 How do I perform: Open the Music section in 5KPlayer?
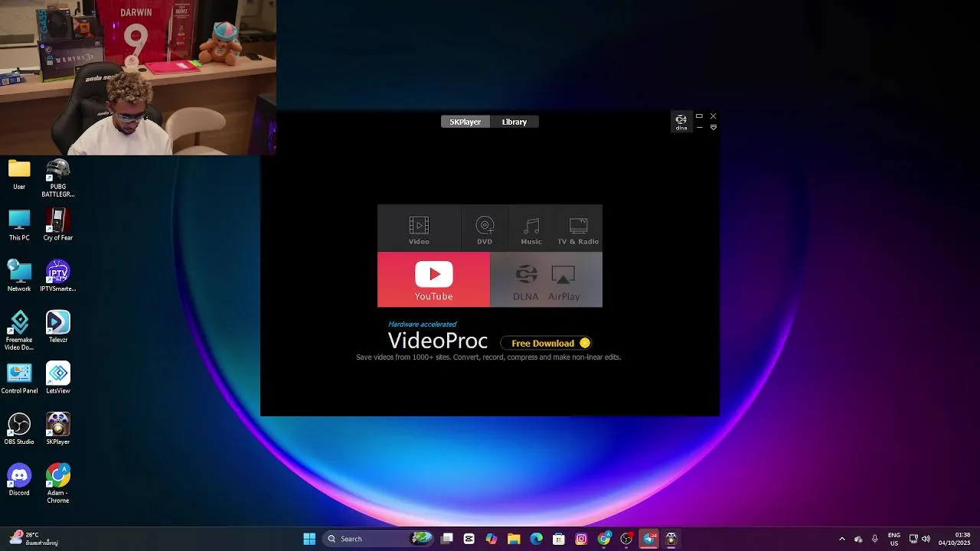point(531,228)
